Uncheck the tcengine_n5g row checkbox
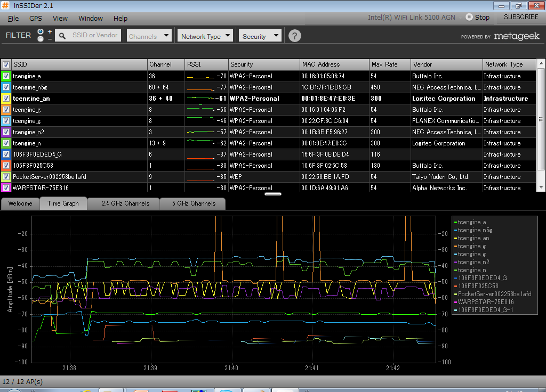Viewport: 546px width, 392px height. click(x=6, y=87)
